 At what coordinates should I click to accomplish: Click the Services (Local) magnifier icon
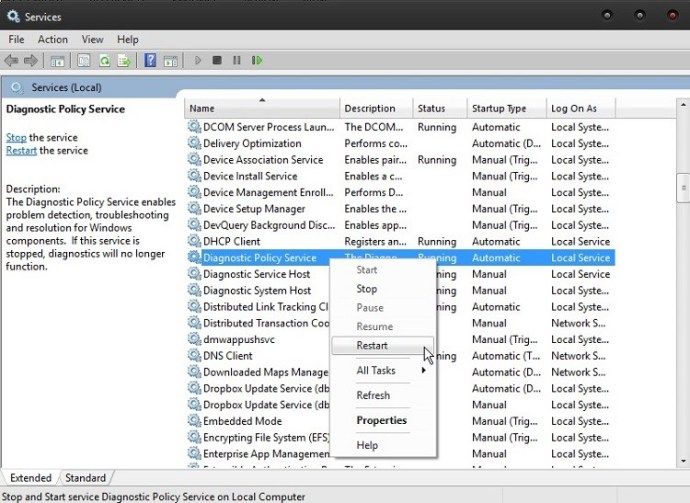click(x=17, y=88)
